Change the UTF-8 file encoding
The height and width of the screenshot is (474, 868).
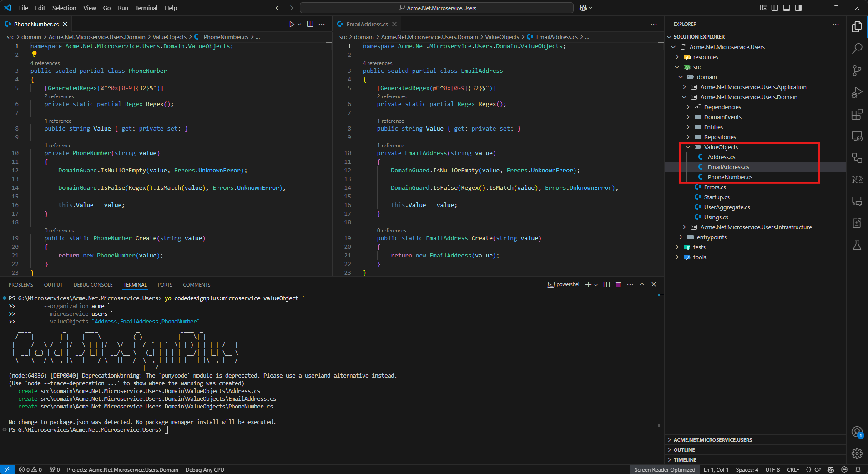pyautogui.click(x=772, y=469)
